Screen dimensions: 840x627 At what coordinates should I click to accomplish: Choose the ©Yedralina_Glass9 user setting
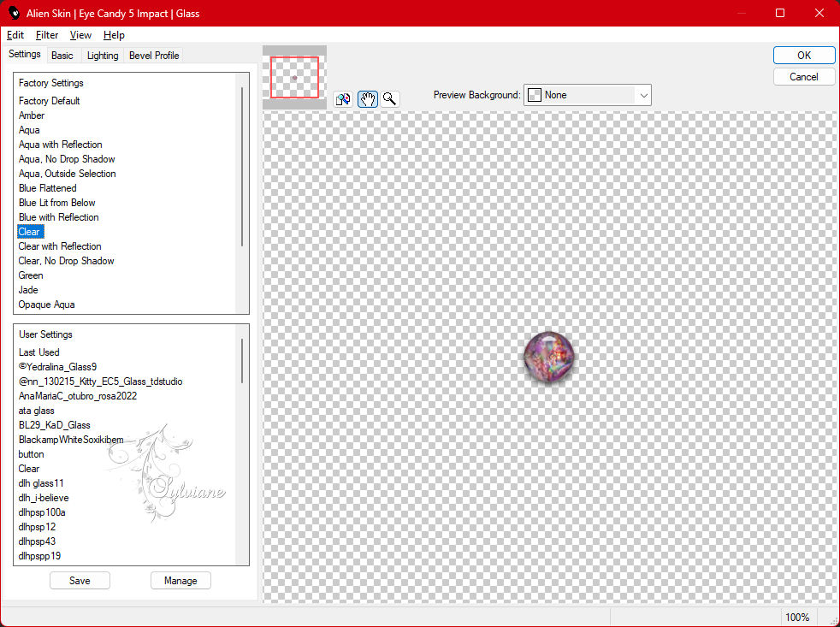point(57,367)
